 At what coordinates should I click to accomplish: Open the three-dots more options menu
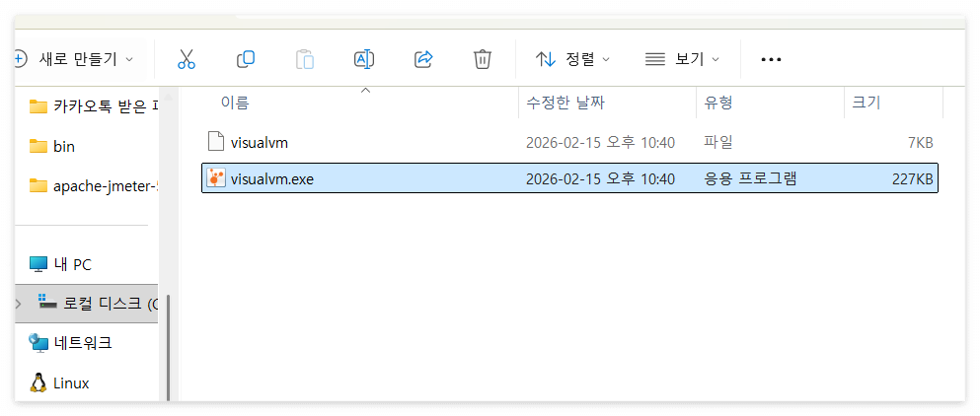click(x=771, y=59)
